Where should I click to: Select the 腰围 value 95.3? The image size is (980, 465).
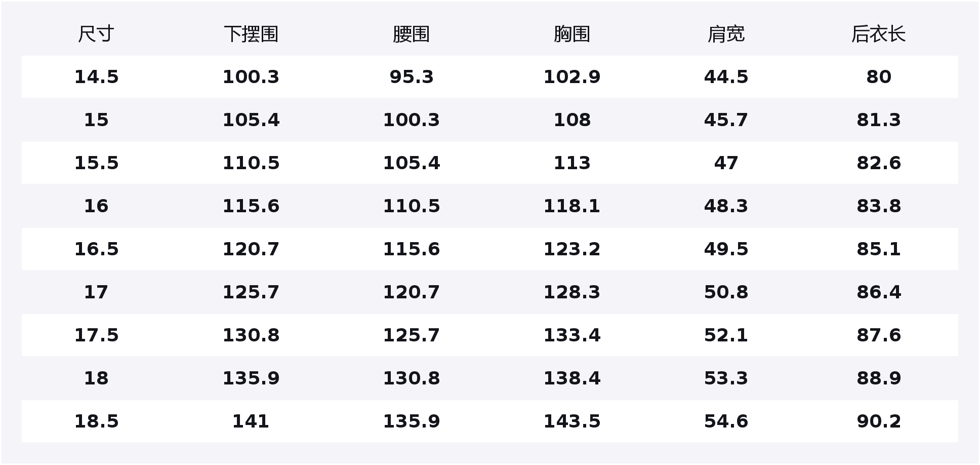pos(411,77)
